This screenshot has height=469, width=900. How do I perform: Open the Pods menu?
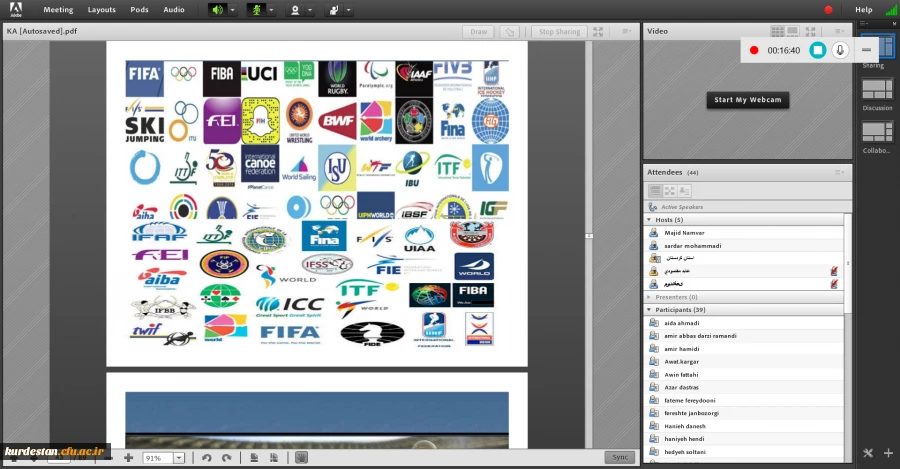pos(139,9)
